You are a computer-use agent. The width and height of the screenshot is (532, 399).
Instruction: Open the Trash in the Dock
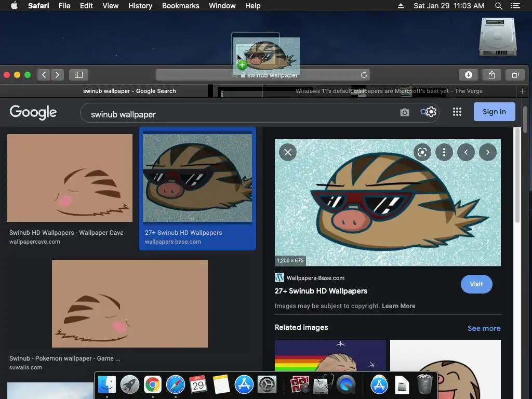click(425, 384)
